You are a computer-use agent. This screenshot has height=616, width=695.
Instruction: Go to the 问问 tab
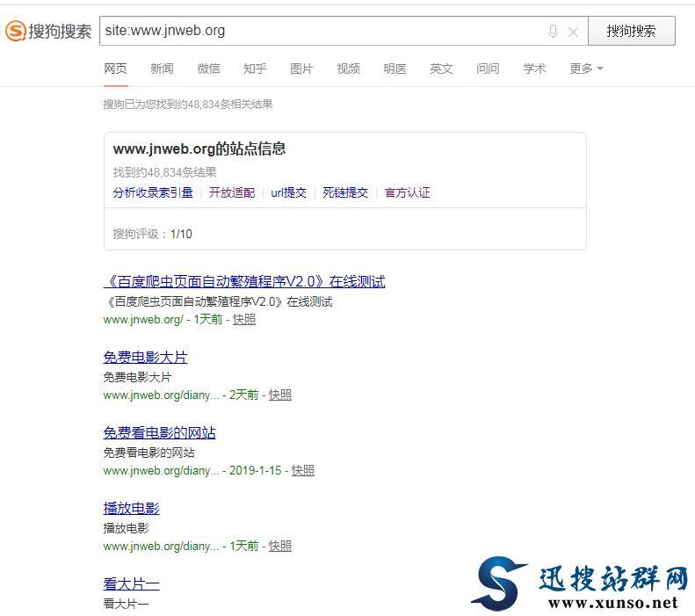(488, 69)
